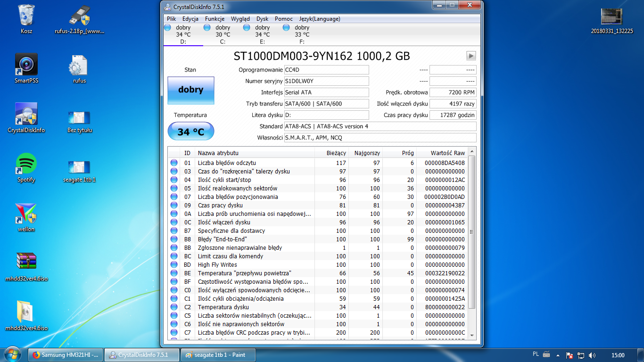The image size is (644, 362).
Task: Click status circle for Czas pracy dysku
Action: (x=174, y=206)
